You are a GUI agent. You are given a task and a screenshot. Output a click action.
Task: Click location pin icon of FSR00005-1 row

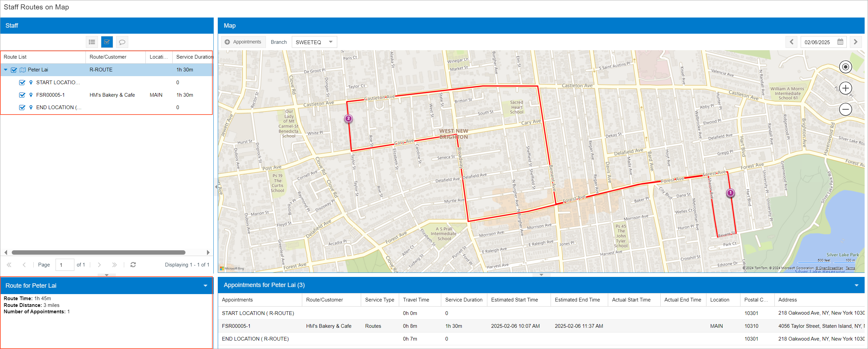tap(31, 95)
